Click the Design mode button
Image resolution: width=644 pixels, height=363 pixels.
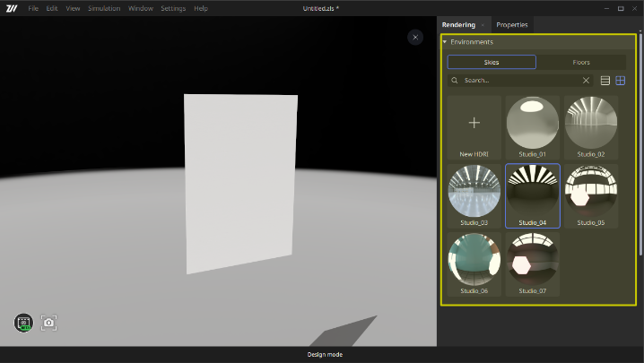pyautogui.click(x=325, y=355)
